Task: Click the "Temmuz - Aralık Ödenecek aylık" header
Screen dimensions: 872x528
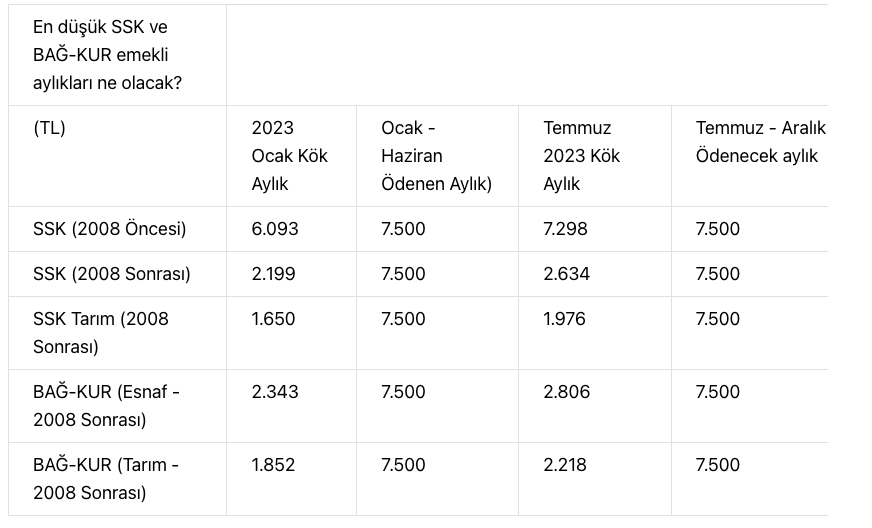Action: 760,142
